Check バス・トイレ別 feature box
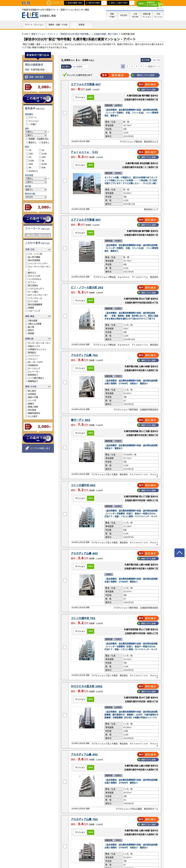The image size is (186, 868). (x=26, y=254)
